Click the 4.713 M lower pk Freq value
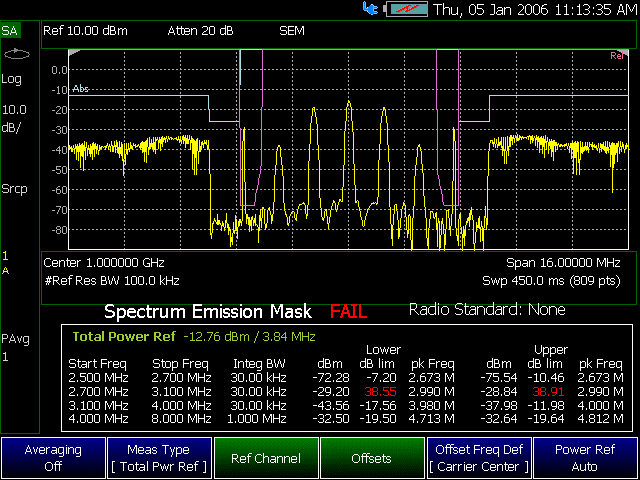This screenshot has height=480, width=640. click(x=431, y=419)
